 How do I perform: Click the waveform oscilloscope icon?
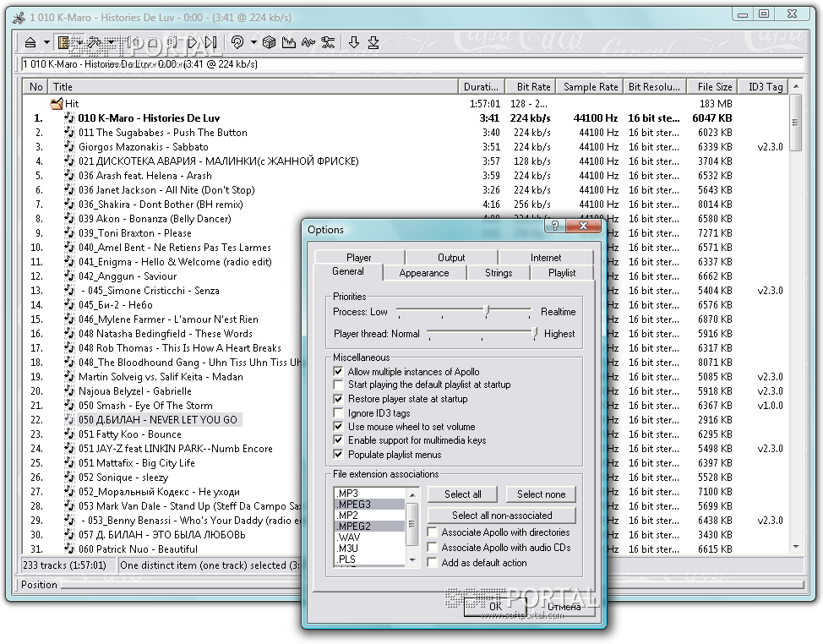[x=308, y=42]
